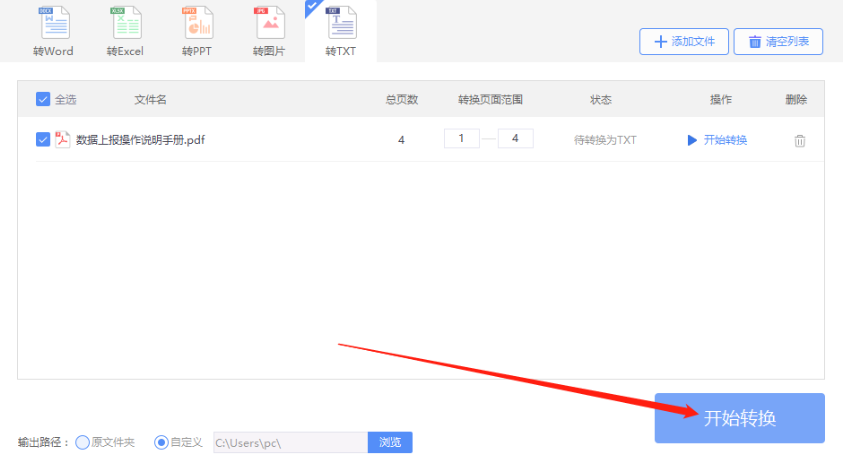Click the total pages value 4
The height and width of the screenshot is (462, 844).
[401, 140]
